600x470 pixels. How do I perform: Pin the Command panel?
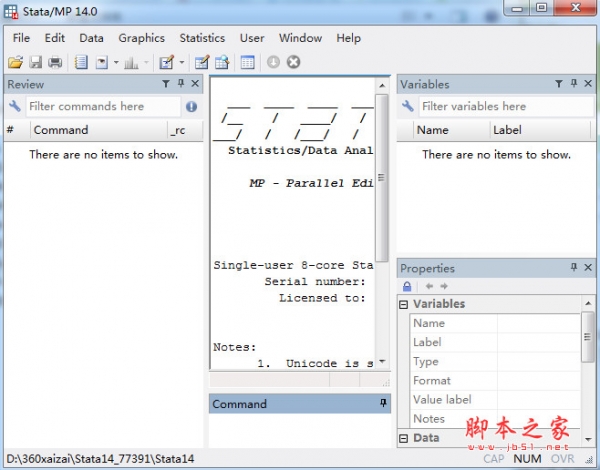(x=383, y=403)
